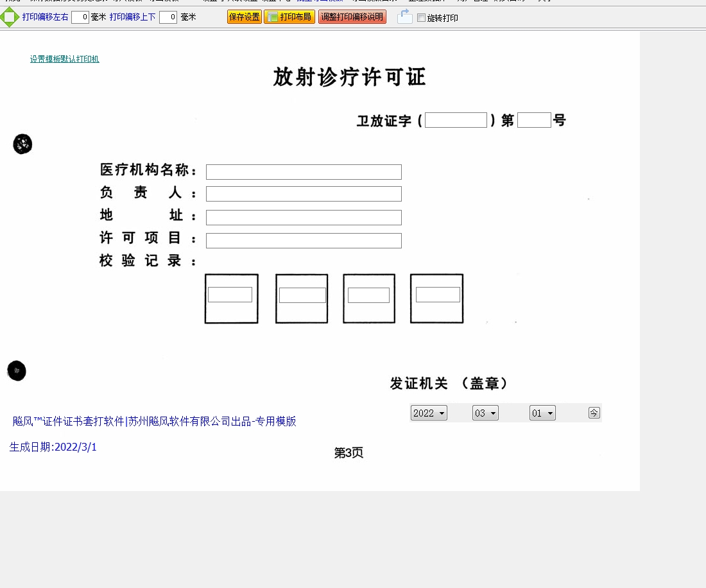Expand the day dropdown showing 01
This screenshot has width=706, height=588.
542,413
